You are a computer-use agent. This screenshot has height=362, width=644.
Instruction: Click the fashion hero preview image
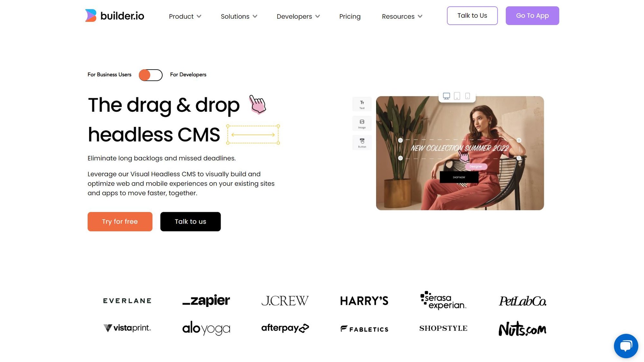coord(460,153)
